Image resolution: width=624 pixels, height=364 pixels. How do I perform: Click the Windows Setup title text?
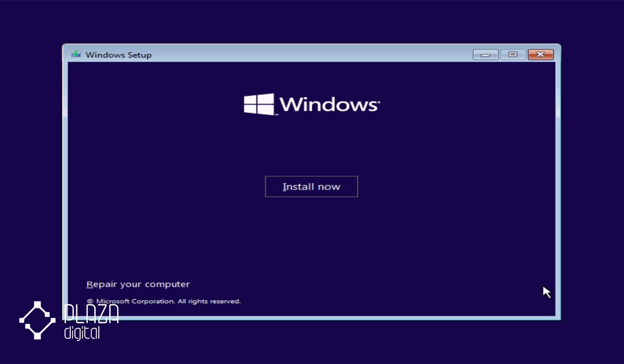119,55
